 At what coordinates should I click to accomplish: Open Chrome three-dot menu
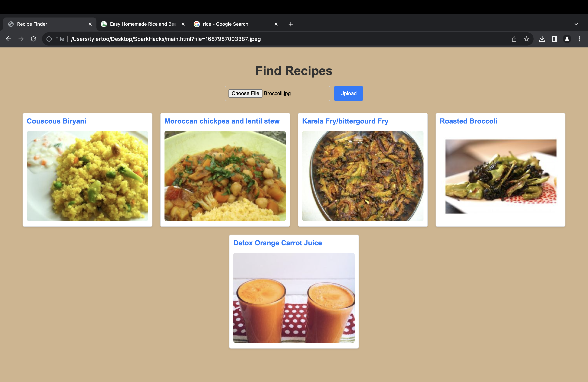579,39
